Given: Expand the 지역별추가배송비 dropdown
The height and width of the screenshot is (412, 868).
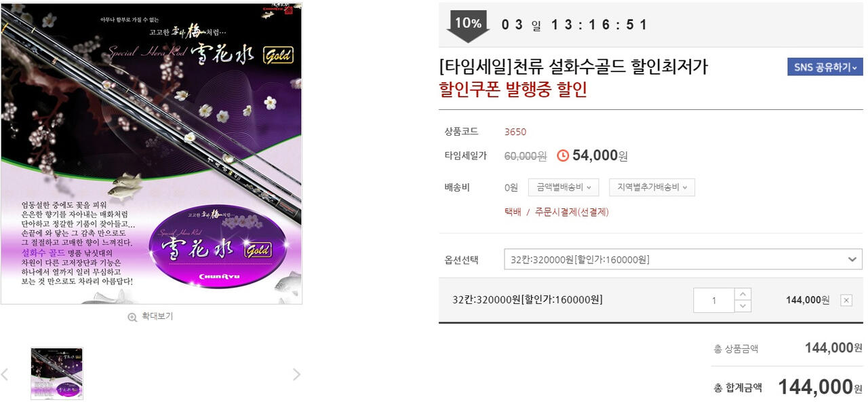Looking at the screenshot, I should 652,187.
